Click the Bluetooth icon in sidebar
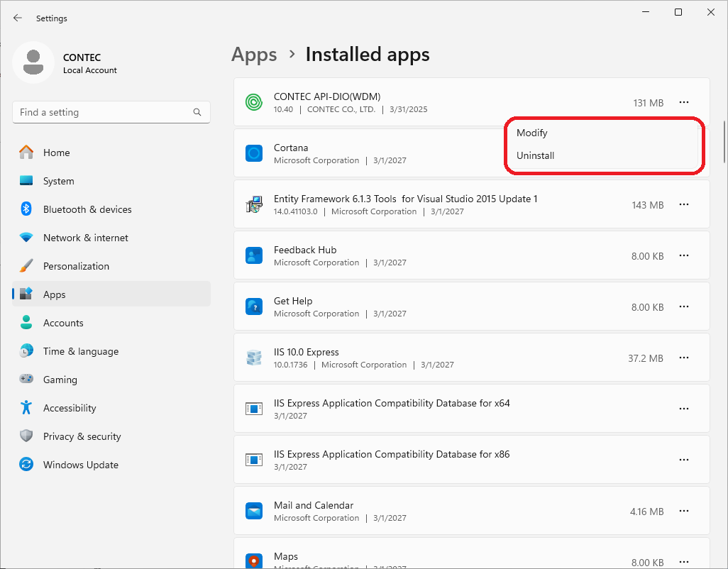Viewport: 728px width, 569px height. click(x=26, y=209)
